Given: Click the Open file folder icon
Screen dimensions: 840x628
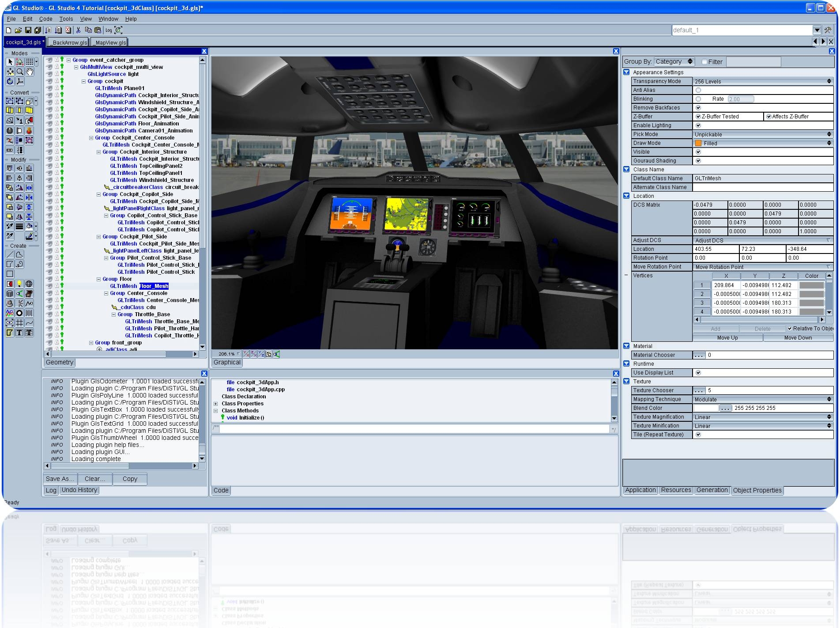Looking at the screenshot, I should [18, 30].
